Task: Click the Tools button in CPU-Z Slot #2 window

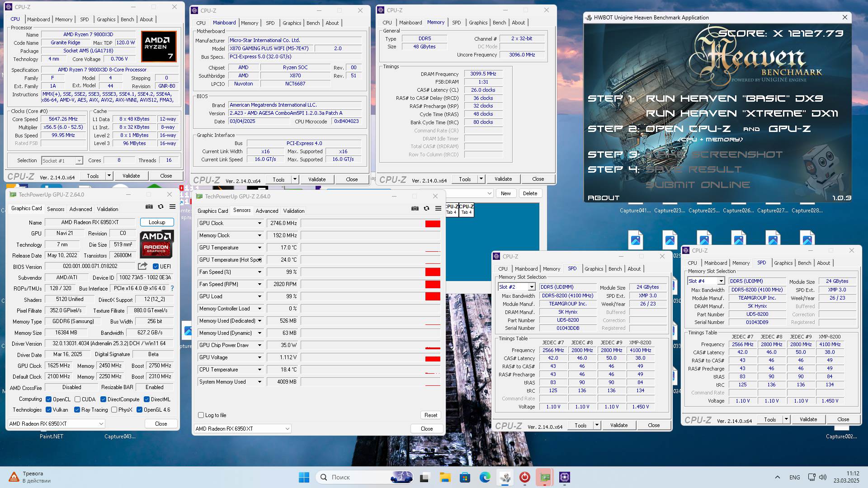Action: [x=580, y=426]
